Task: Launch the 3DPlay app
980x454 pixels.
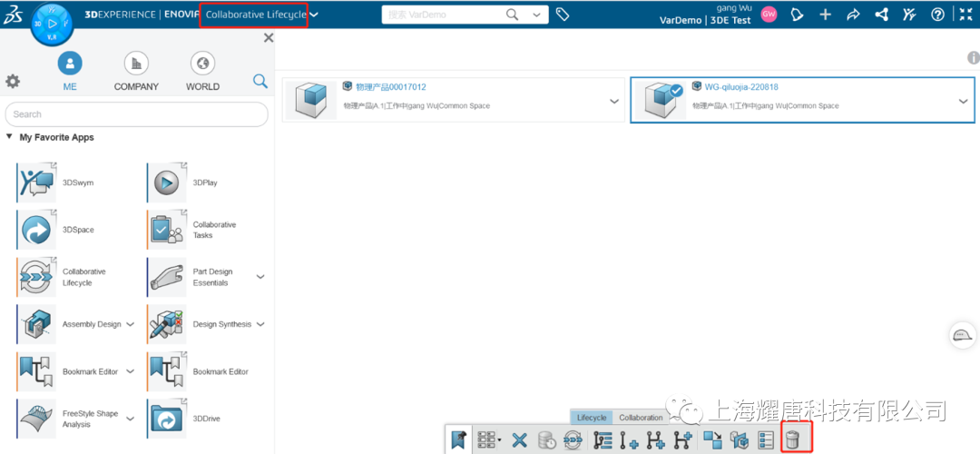Action: (x=166, y=183)
